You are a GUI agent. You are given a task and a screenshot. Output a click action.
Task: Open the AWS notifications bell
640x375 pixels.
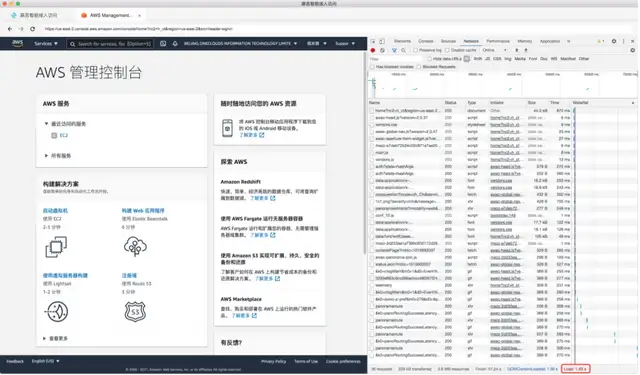pyautogui.click(x=176, y=43)
